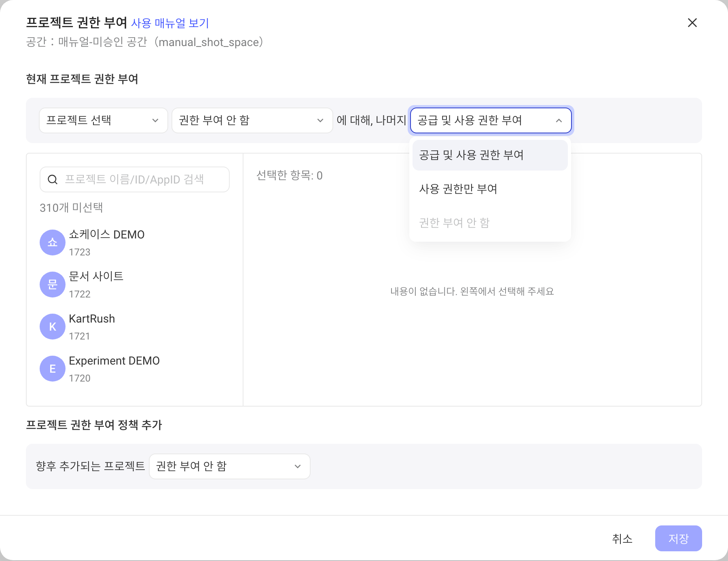728x561 pixels.
Task: Select 공급 및 사용 권한 부여 option
Action: click(x=490, y=155)
